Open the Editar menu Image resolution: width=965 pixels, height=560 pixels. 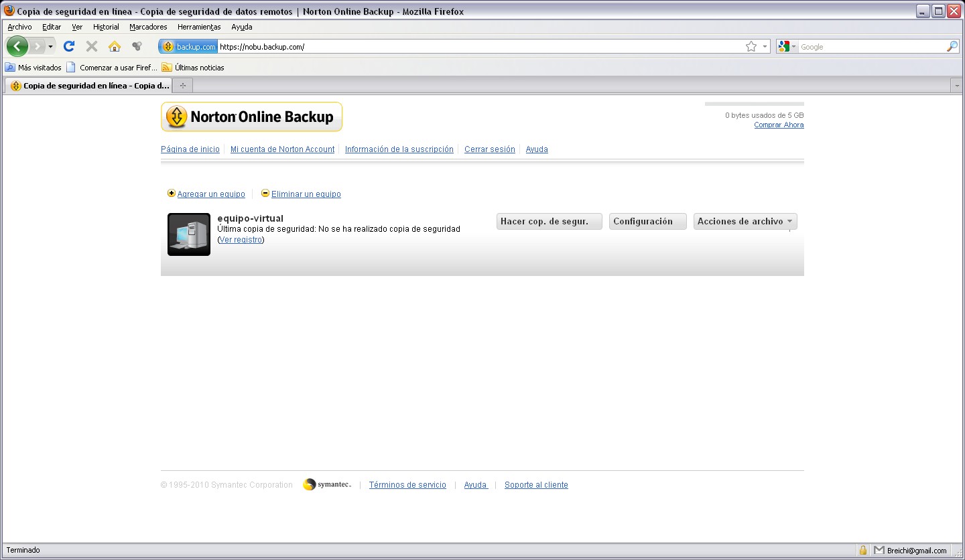coord(52,27)
